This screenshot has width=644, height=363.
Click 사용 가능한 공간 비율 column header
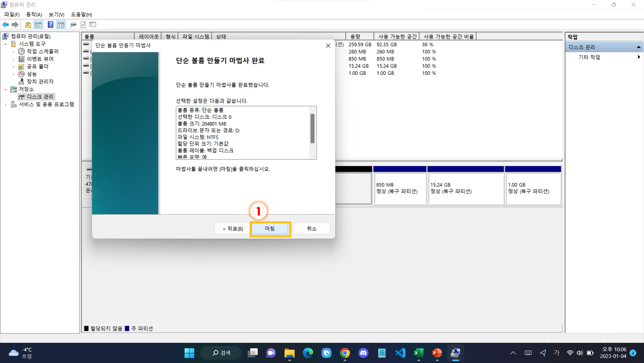448,36
